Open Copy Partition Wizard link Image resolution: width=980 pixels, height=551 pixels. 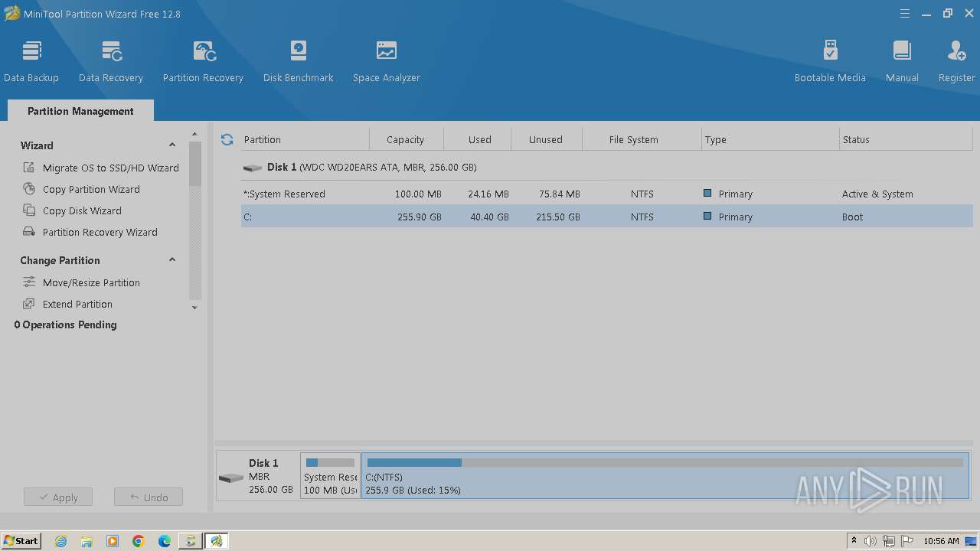(91, 189)
